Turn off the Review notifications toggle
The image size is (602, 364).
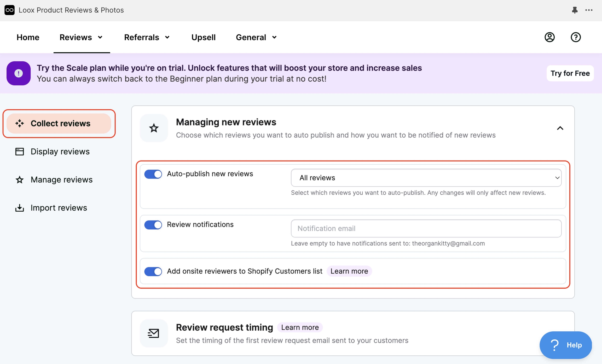click(x=153, y=225)
